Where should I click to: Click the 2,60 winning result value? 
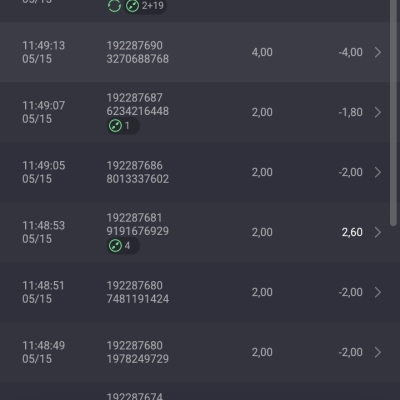pyautogui.click(x=352, y=232)
